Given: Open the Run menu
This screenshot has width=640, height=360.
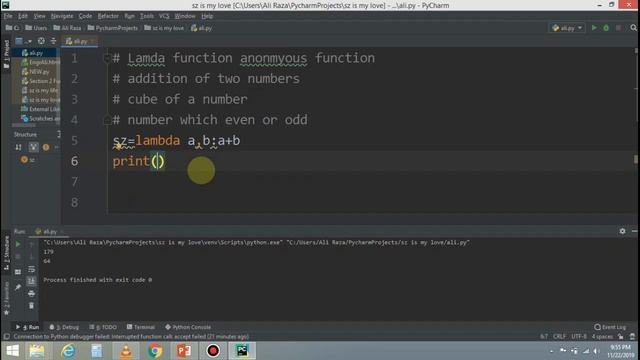Looking at the screenshot, I should click(129, 16).
